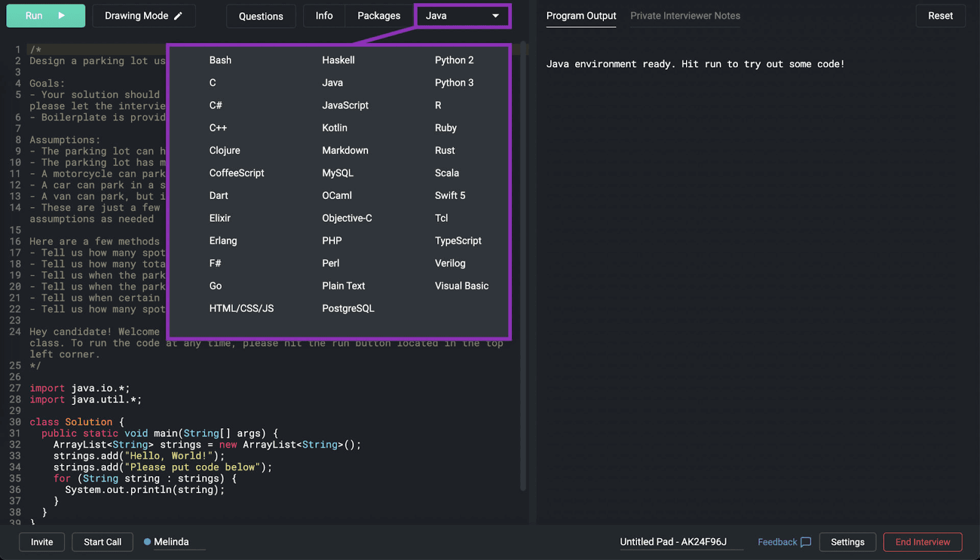Click the Start Call button

click(102, 542)
